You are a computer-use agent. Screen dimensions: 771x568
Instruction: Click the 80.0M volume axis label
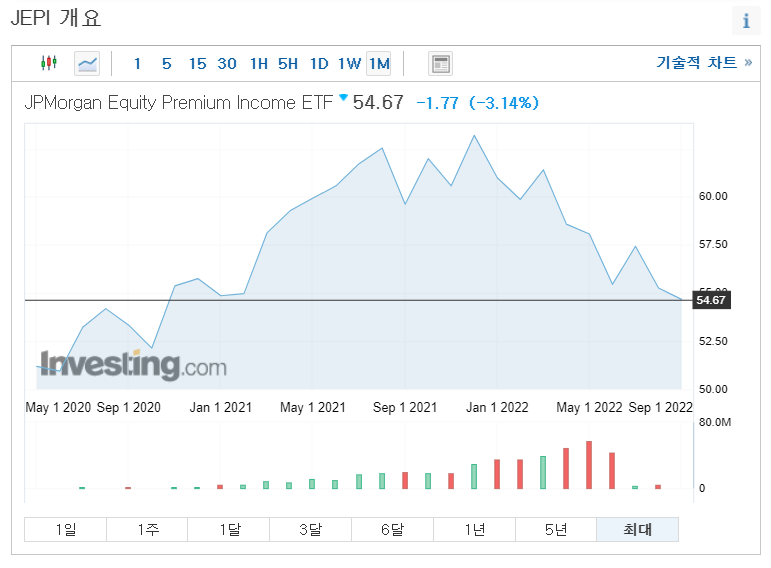pos(714,422)
